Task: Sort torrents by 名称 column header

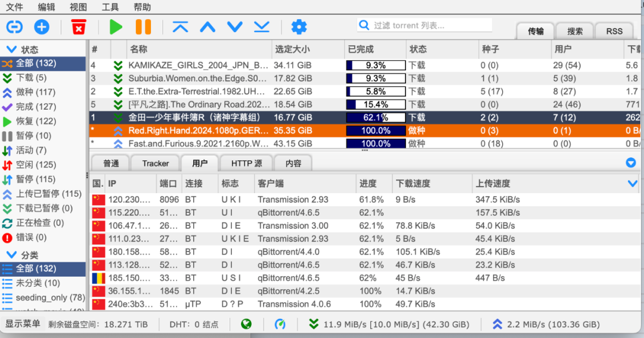Action: tap(199, 49)
